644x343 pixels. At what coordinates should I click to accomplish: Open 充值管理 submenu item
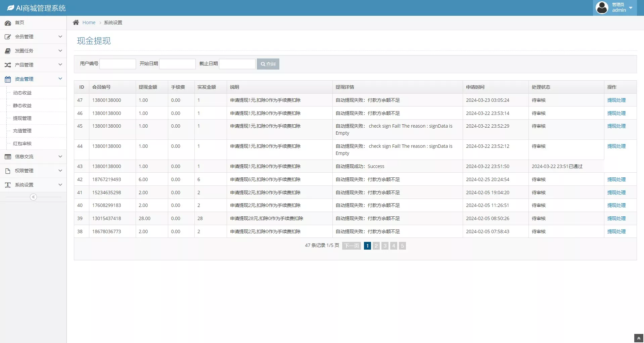[22, 131]
